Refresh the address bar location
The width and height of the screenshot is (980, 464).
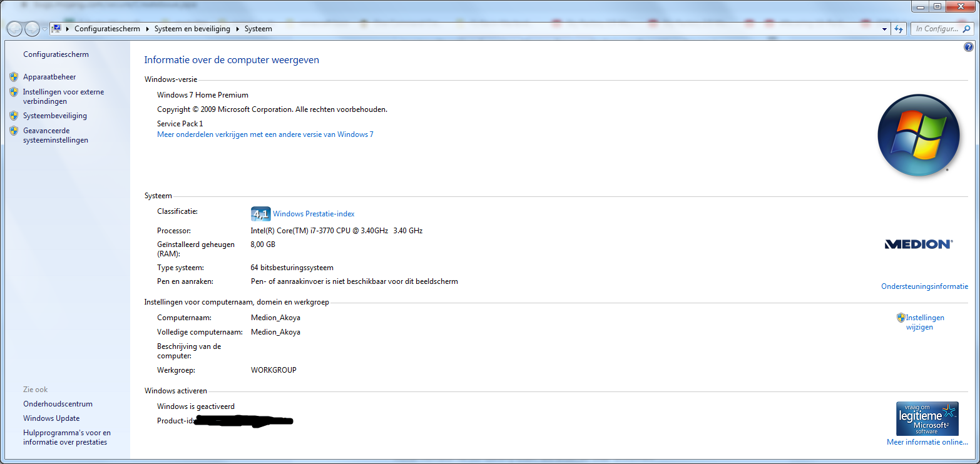(899, 29)
